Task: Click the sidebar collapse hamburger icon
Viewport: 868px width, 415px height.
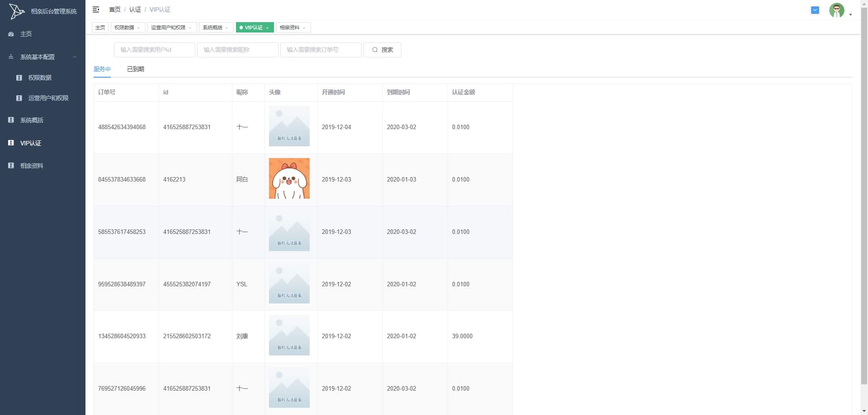Action: (x=96, y=9)
